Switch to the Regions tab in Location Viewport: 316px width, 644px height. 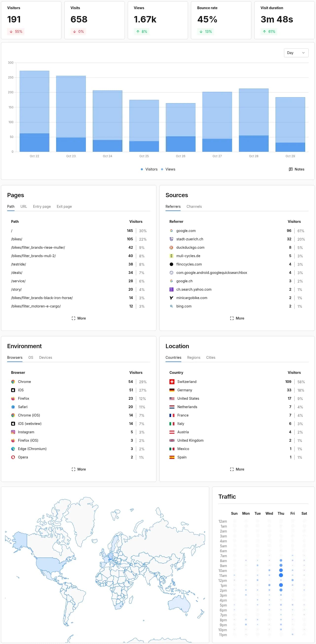point(193,358)
